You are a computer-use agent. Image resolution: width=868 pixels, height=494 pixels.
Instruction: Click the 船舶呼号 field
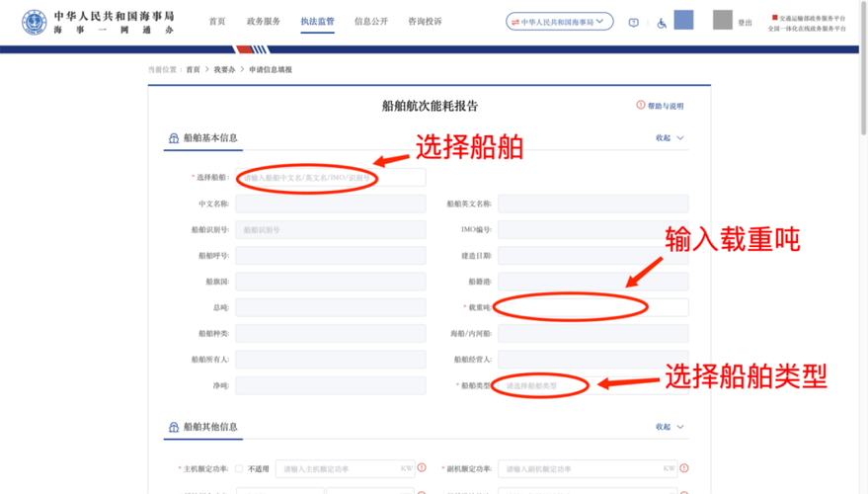coord(331,255)
